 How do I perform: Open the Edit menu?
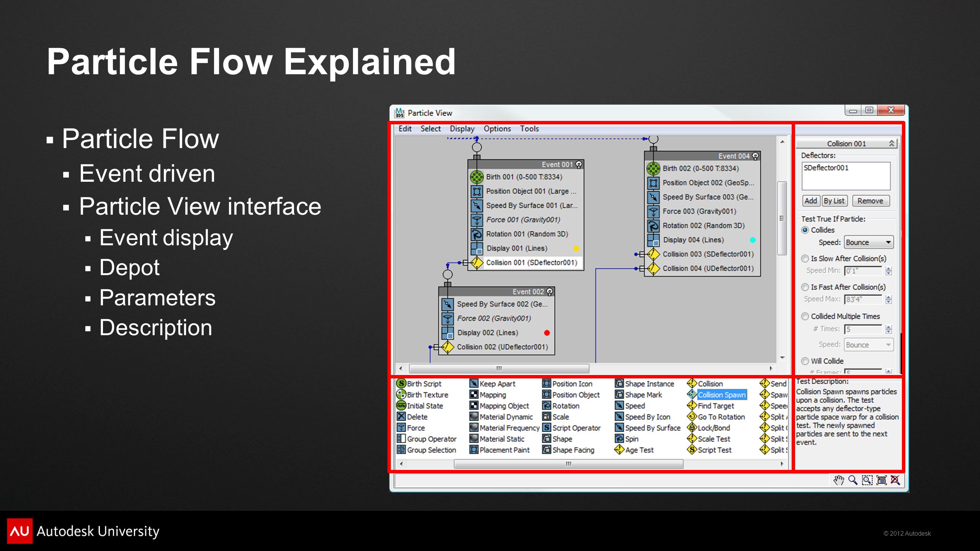(405, 129)
